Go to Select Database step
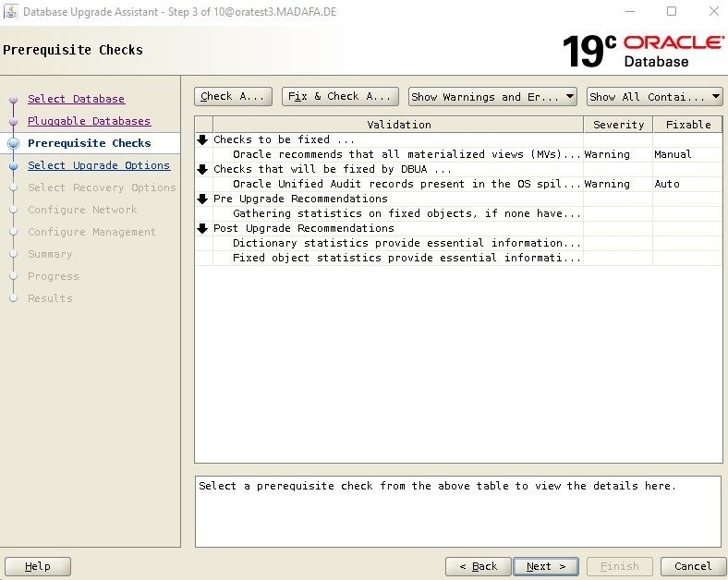The height and width of the screenshot is (580, 728). (x=76, y=99)
